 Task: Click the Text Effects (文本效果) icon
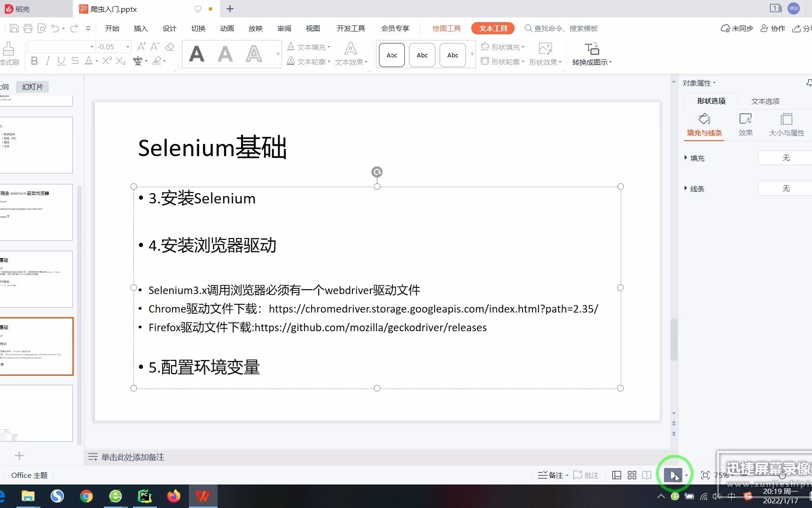pos(351,48)
